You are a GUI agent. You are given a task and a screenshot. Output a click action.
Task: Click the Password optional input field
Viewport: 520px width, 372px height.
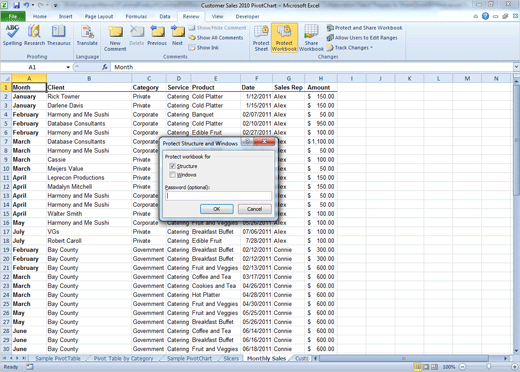tap(218, 196)
